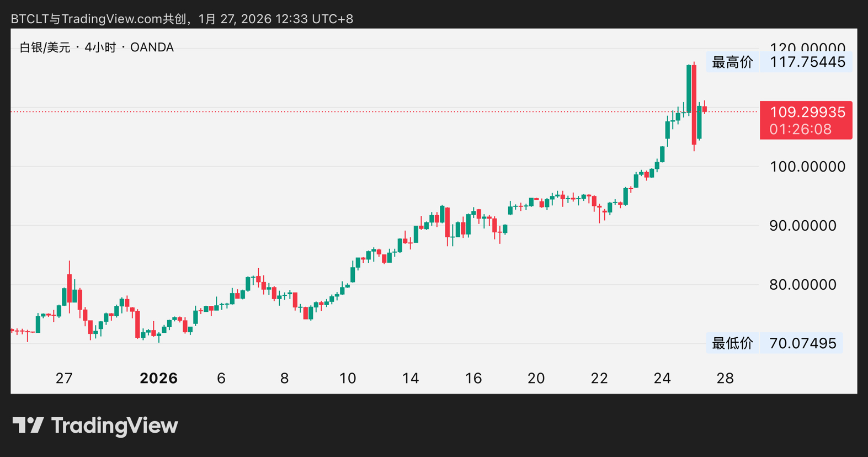Select the current price label 109.29935
868x457 pixels.
pyautogui.click(x=807, y=112)
